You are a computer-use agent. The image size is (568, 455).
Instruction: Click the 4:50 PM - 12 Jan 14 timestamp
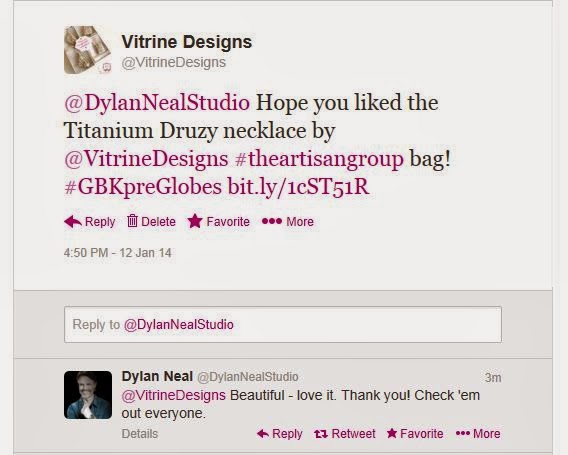tap(118, 253)
